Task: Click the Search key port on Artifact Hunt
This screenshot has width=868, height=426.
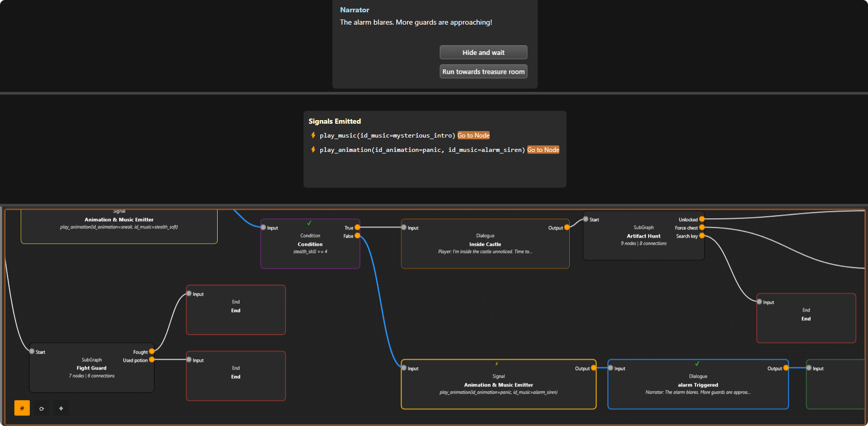Action: (702, 236)
